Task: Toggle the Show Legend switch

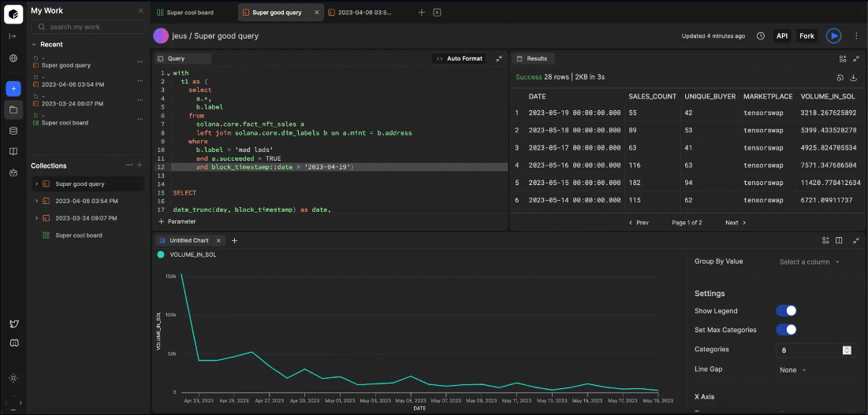Action: pyautogui.click(x=786, y=311)
